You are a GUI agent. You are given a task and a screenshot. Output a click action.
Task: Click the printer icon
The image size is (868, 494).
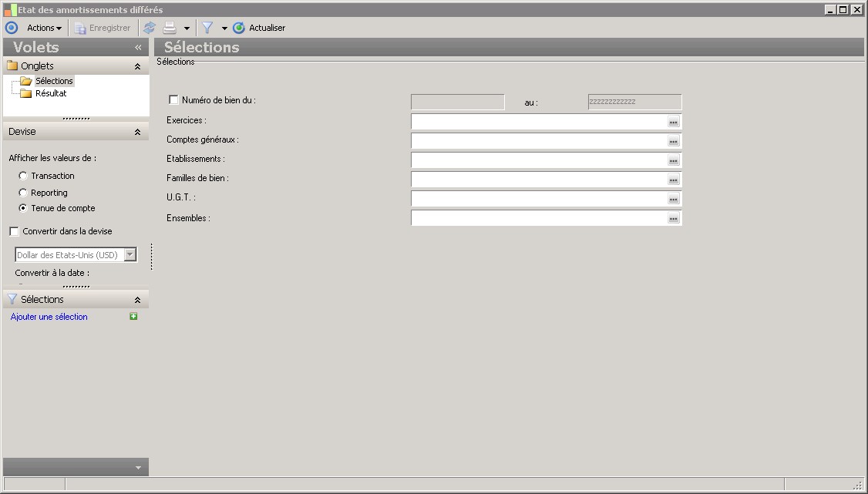click(170, 28)
